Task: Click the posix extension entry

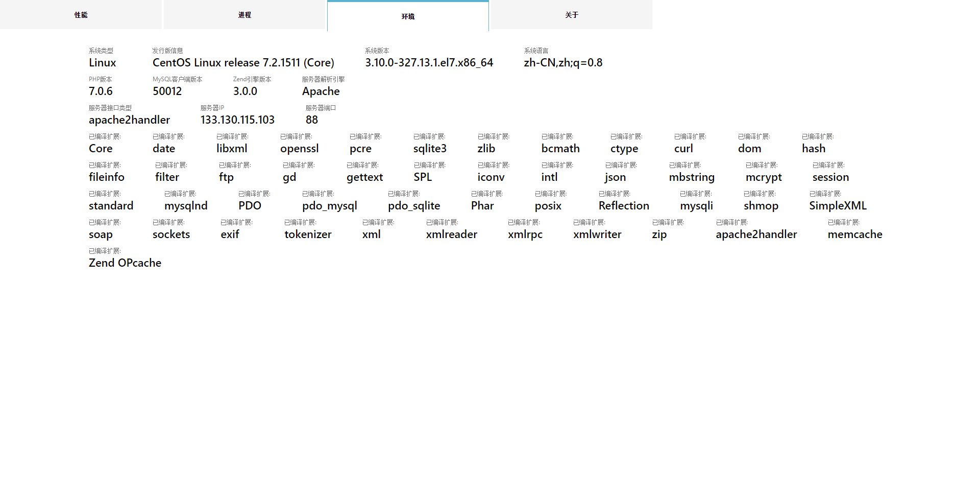Action: 548,206
